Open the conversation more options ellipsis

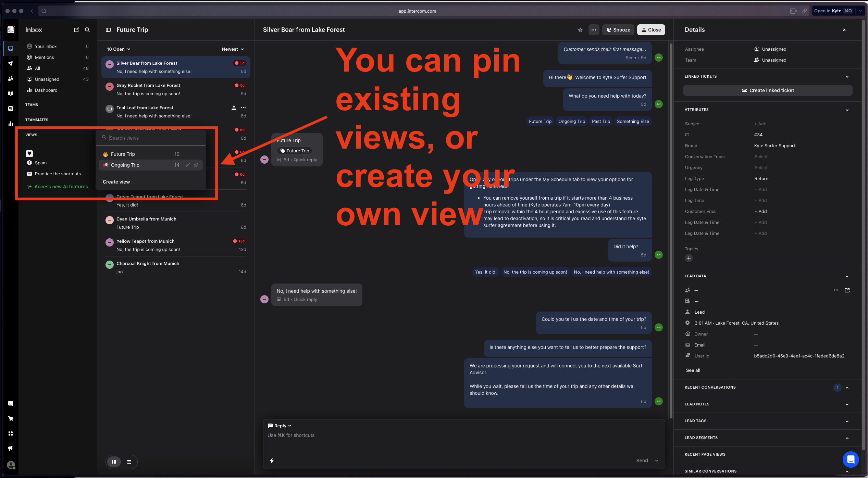click(594, 30)
